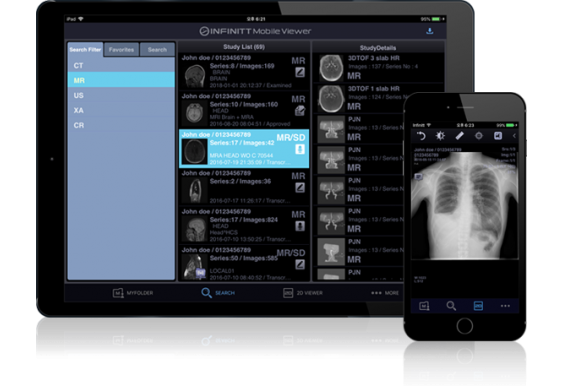
Task: Select the US modality filter
Action: (121, 95)
